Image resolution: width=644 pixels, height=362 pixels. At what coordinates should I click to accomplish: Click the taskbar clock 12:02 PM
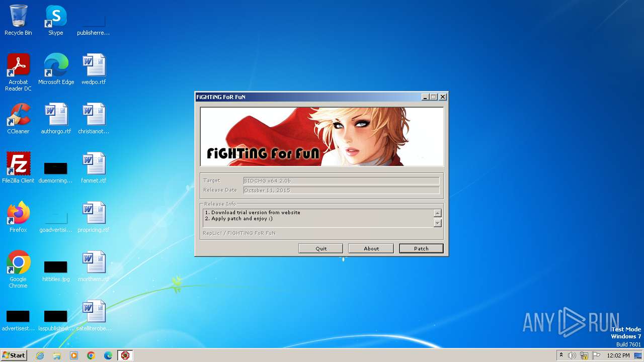(618, 355)
